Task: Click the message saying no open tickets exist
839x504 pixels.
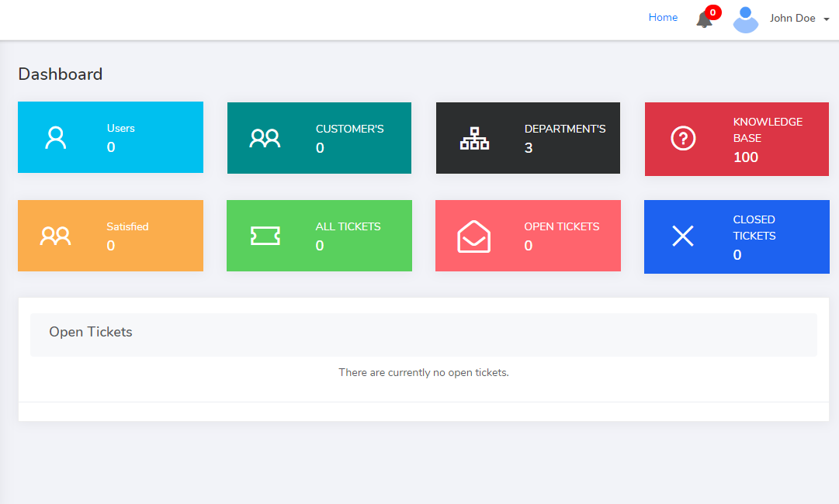Action: pos(423,372)
